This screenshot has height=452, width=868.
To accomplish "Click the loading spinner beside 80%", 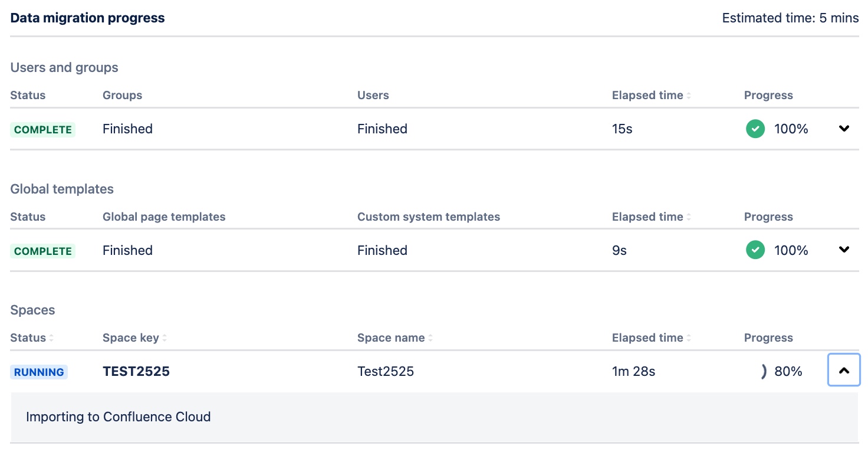I will tap(763, 371).
